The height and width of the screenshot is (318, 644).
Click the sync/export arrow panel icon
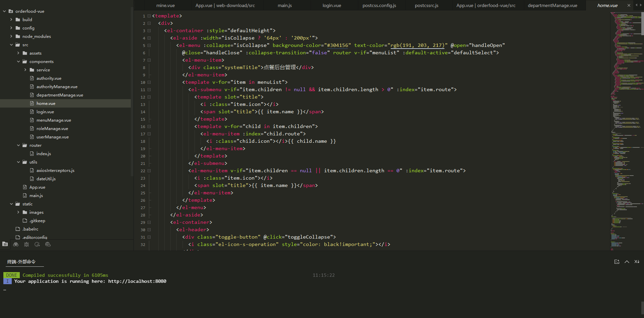tap(37, 244)
